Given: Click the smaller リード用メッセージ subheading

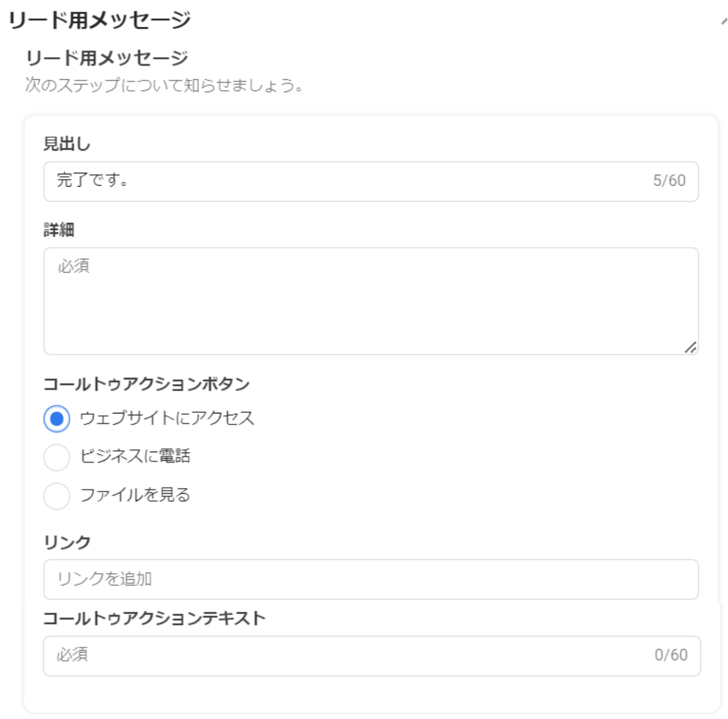Looking at the screenshot, I should [107, 58].
